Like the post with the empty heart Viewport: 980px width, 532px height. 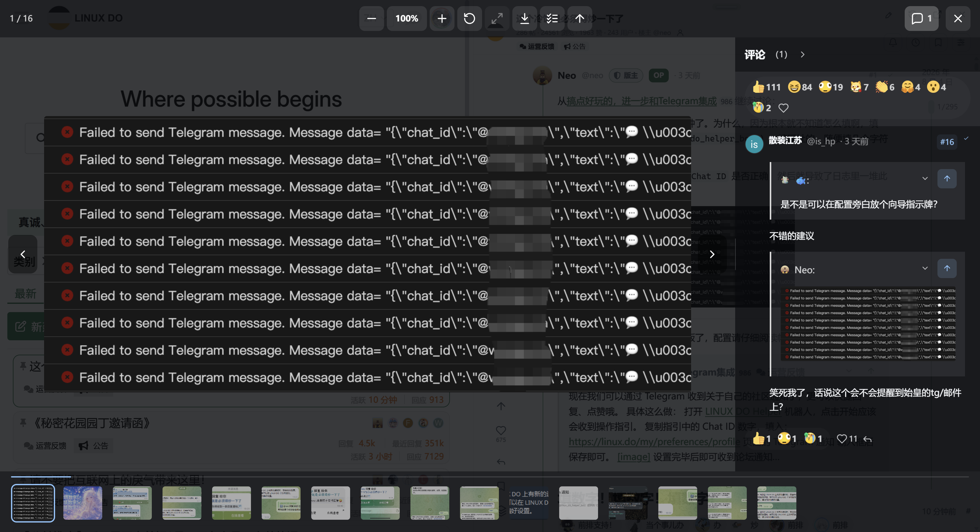click(783, 108)
